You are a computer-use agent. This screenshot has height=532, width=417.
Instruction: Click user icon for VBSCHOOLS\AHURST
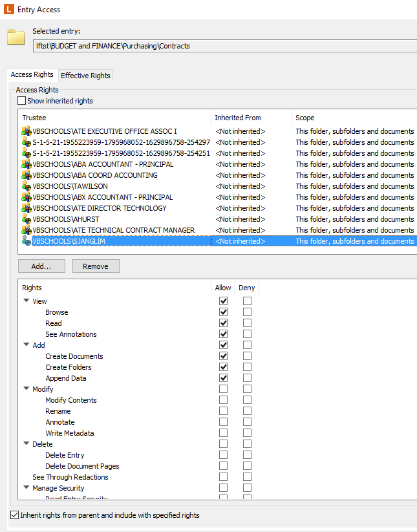tap(27, 219)
